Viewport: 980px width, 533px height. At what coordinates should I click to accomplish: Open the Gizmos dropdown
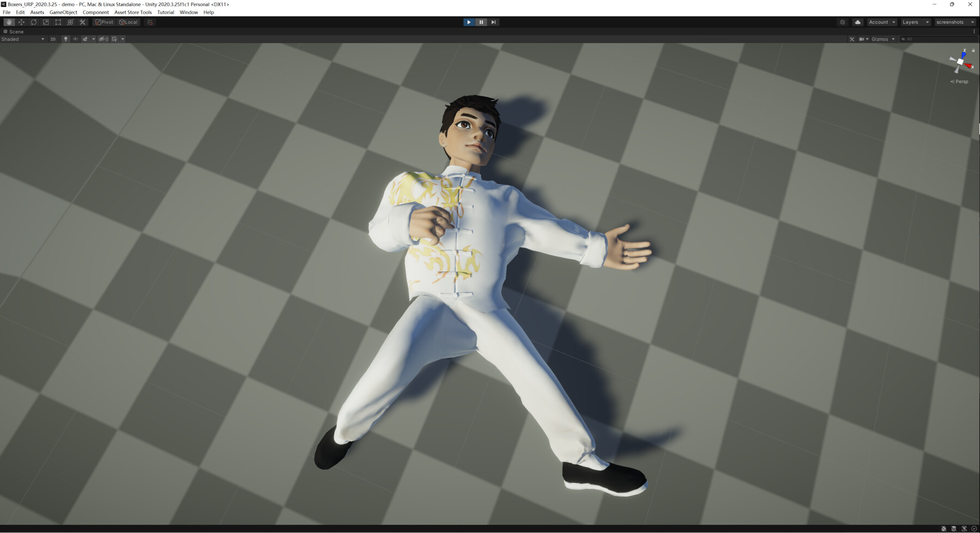(883, 39)
